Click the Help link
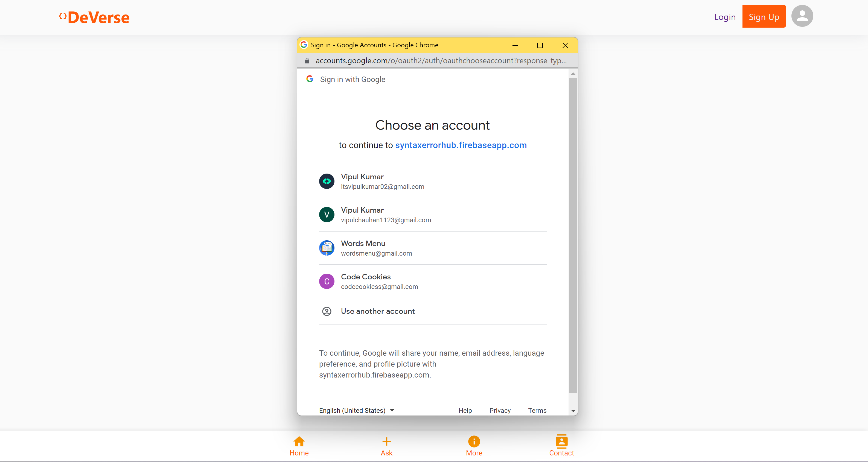Viewport: 868px width, 462px height. point(465,410)
